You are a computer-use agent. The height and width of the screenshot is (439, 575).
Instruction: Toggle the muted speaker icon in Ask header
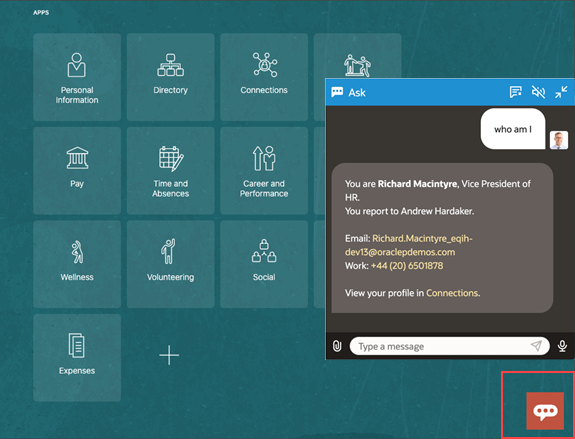click(538, 92)
